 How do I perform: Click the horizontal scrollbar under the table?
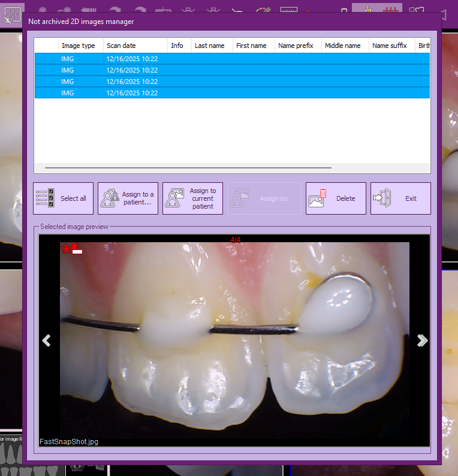click(x=188, y=168)
